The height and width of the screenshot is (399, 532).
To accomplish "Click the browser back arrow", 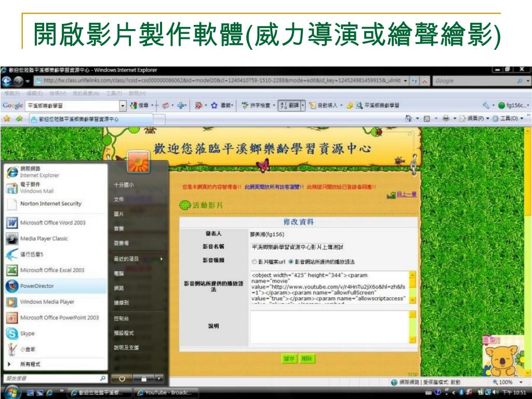I will click(x=7, y=81).
